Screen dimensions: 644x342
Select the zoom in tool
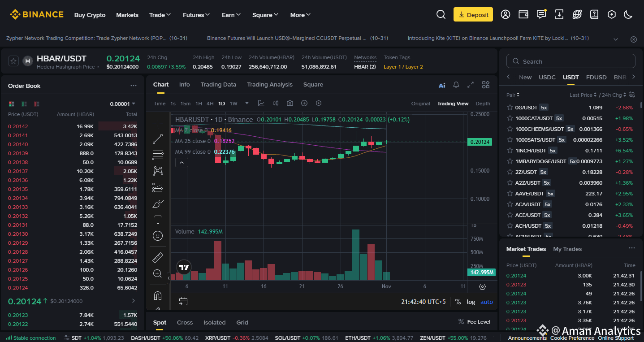[158, 273]
